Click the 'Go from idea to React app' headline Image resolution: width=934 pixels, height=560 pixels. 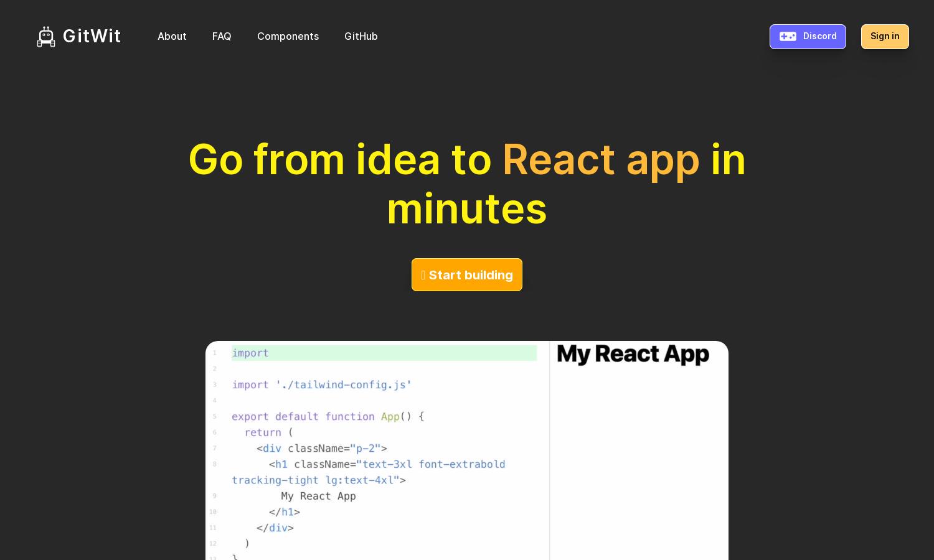point(467,184)
